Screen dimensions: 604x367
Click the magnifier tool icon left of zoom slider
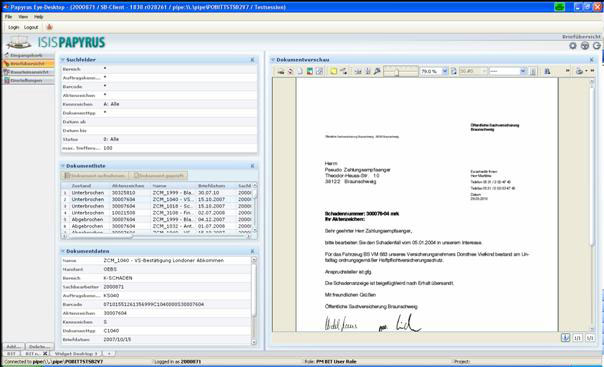coord(377,71)
